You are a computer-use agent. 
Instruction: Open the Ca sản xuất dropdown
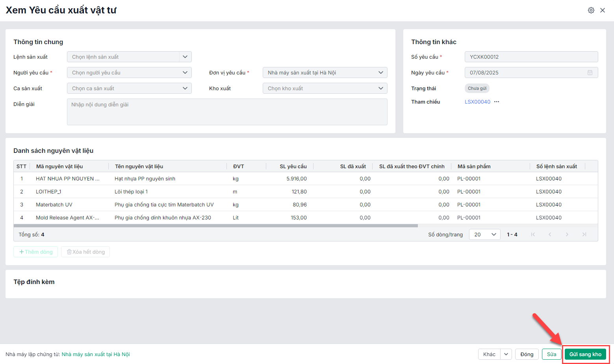tap(185, 88)
